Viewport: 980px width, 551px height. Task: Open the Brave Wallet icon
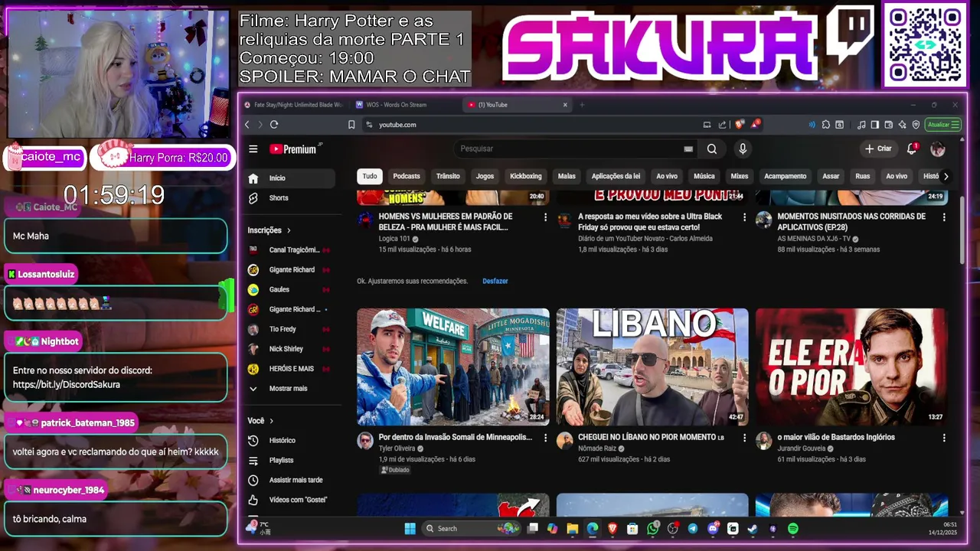click(x=888, y=125)
